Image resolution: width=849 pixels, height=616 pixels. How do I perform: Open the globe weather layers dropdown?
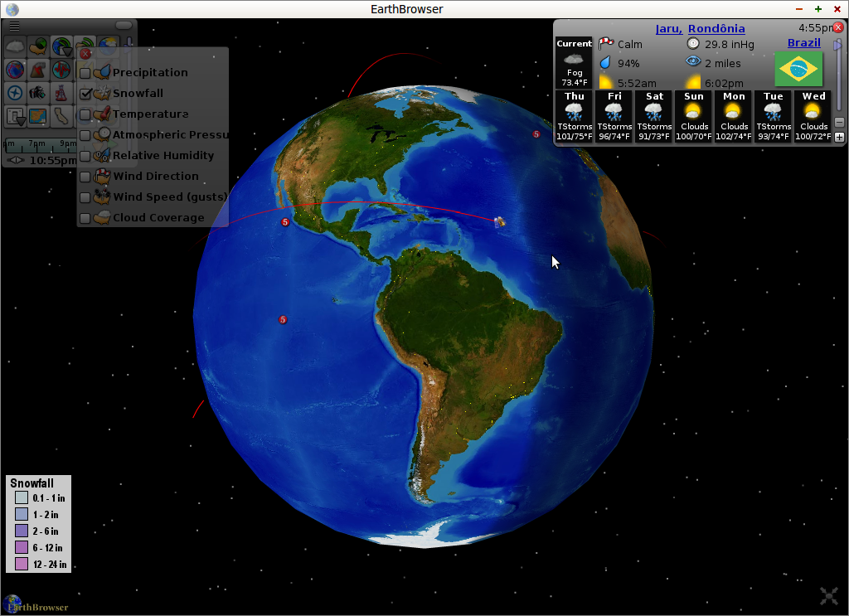click(x=61, y=46)
